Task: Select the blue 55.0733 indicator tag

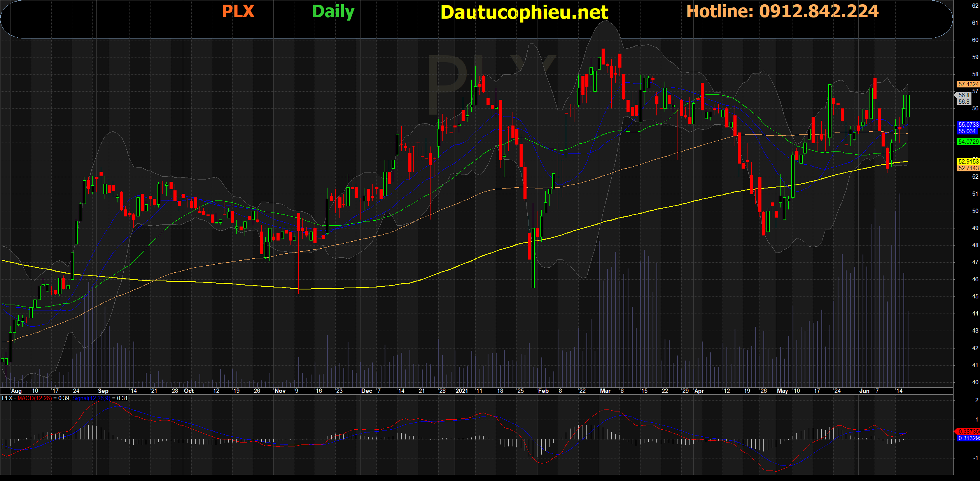Action: (968, 125)
